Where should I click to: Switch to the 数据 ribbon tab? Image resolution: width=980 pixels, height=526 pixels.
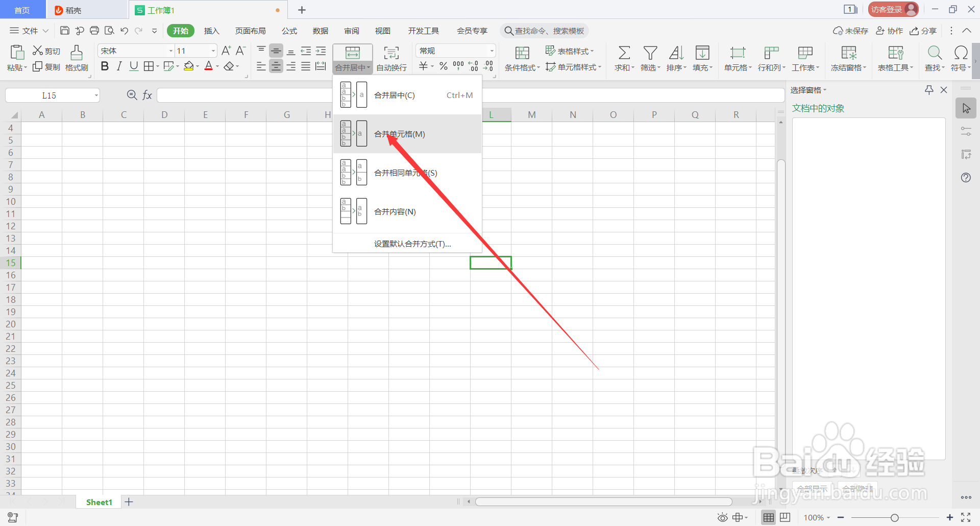pos(320,31)
